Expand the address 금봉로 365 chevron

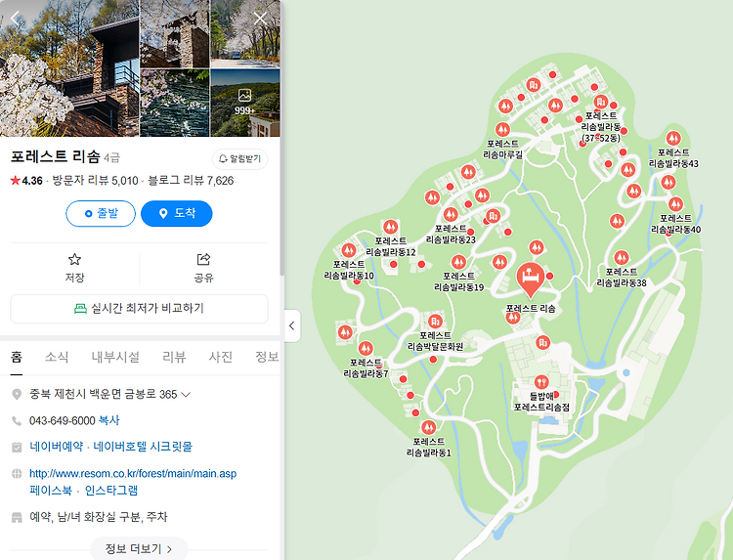pos(186,395)
